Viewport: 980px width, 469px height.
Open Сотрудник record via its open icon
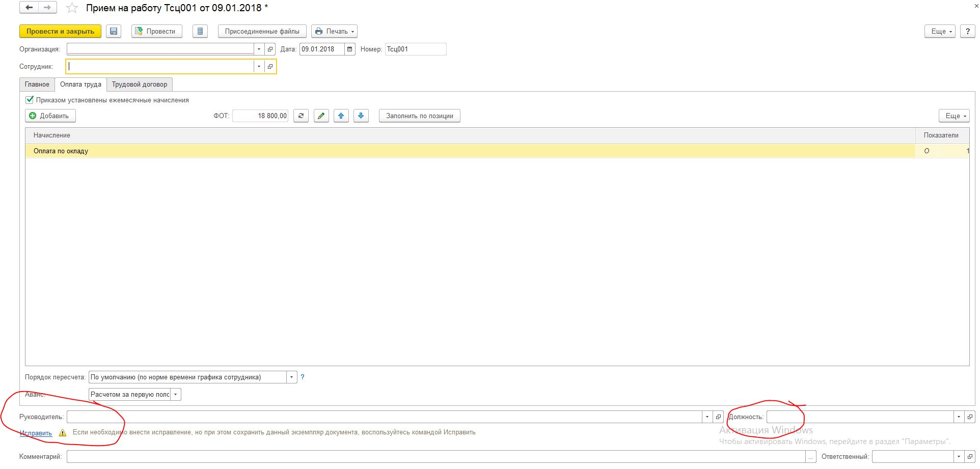270,66
